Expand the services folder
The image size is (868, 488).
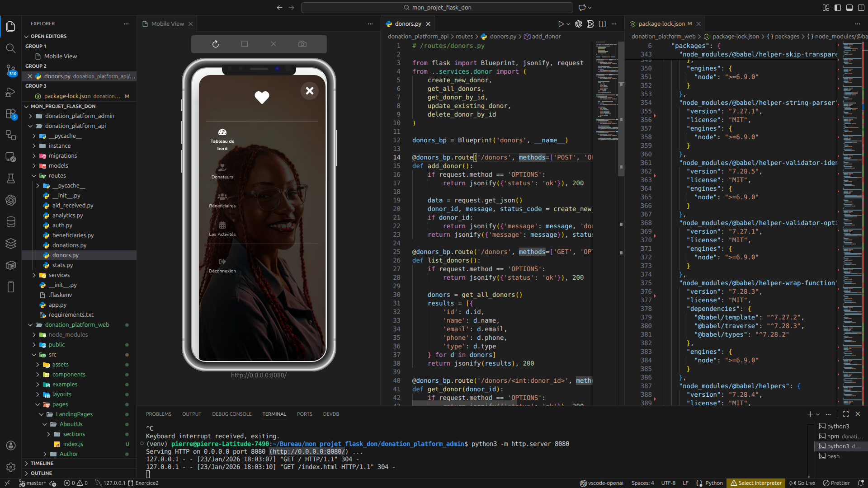59,275
